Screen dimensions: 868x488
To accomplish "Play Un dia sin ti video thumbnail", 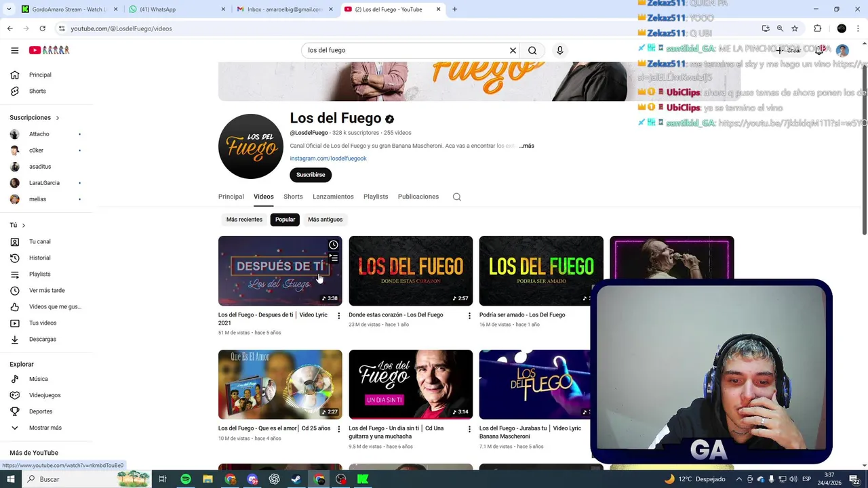I will pos(410,384).
